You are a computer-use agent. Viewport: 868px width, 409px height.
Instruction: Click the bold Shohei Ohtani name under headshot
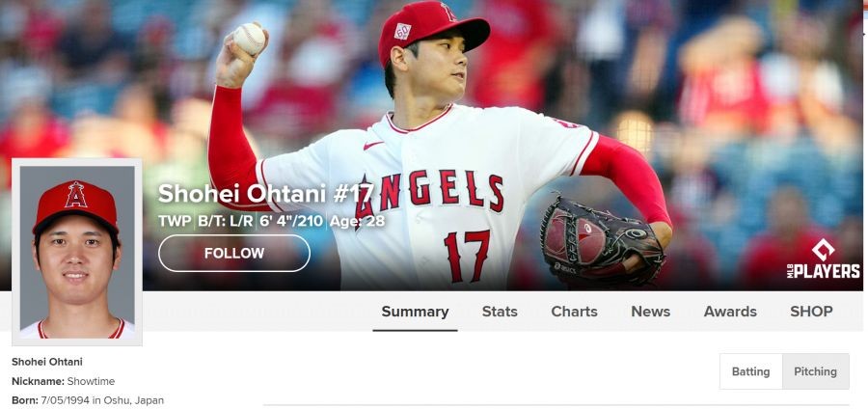(x=47, y=362)
